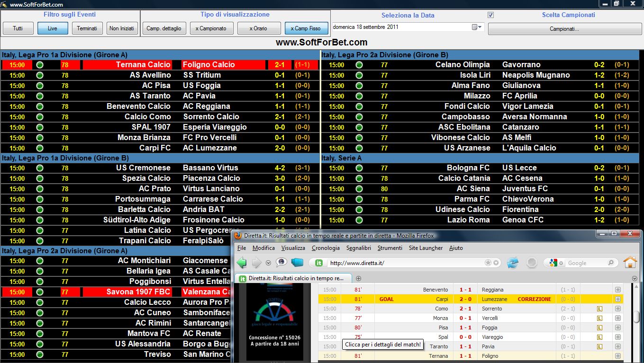Switch to x Campionato view
The height and width of the screenshot is (363, 644).
point(211,28)
